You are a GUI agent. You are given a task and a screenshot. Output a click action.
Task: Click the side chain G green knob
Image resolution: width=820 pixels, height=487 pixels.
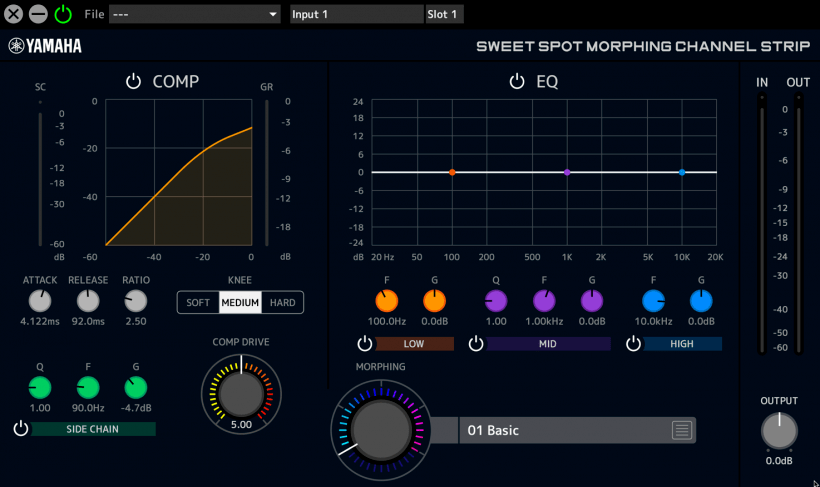(x=136, y=388)
